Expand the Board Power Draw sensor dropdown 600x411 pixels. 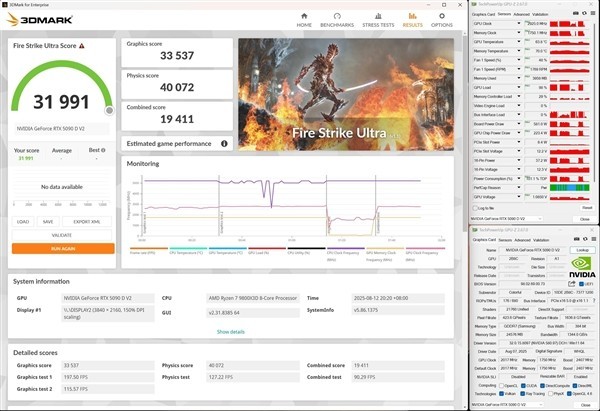coord(521,123)
